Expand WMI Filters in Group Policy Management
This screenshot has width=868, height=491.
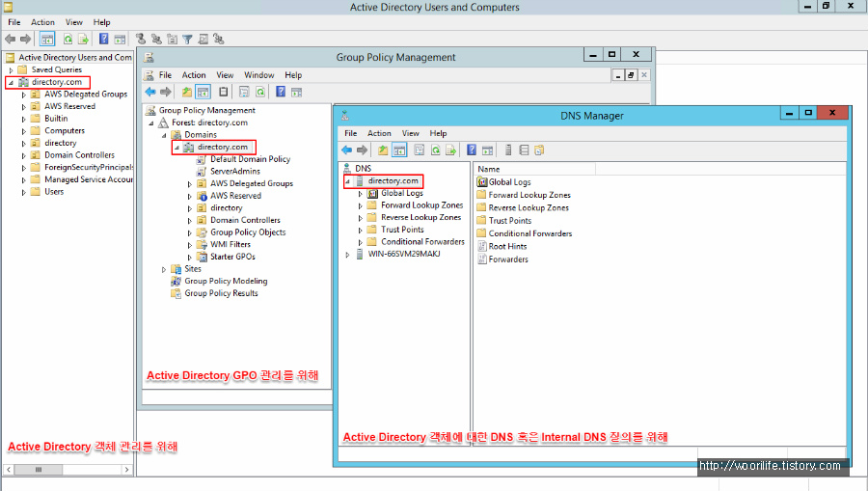(190, 245)
